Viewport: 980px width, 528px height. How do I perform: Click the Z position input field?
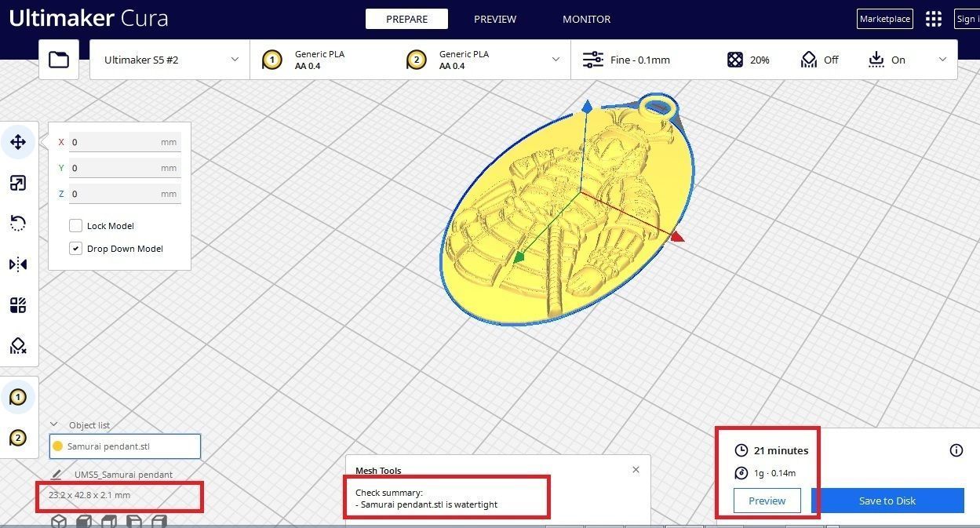pyautogui.click(x=125, y=194)
